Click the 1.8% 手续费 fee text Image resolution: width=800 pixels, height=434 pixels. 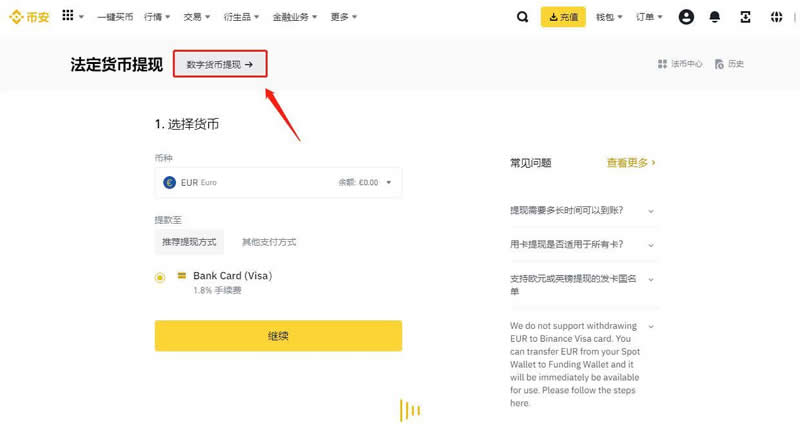click(x=217, y=290)
